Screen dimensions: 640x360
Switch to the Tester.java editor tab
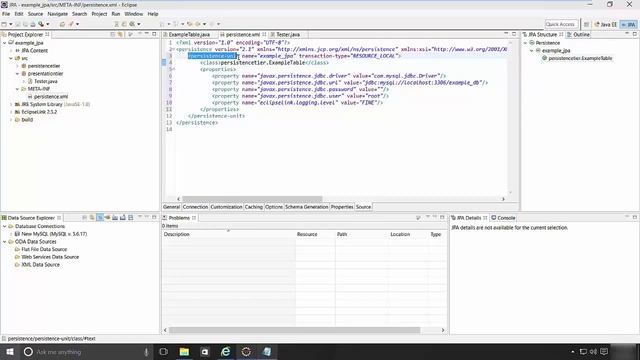click(x=287, y=35)
